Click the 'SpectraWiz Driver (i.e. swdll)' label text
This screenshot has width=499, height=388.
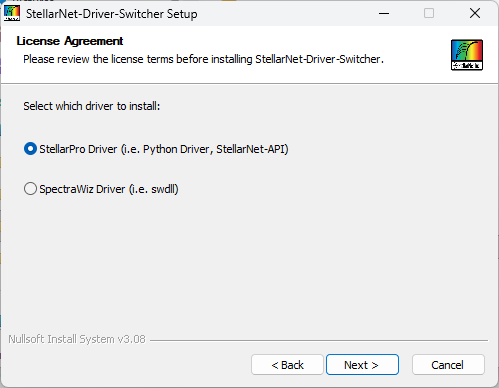click(x=109, y=189)
